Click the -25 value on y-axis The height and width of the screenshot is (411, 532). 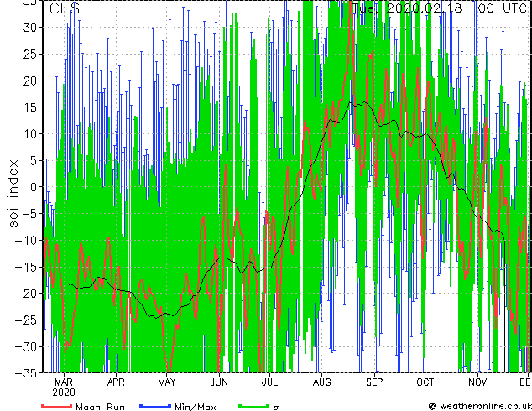pyautogui.click(x=27, y=320)
